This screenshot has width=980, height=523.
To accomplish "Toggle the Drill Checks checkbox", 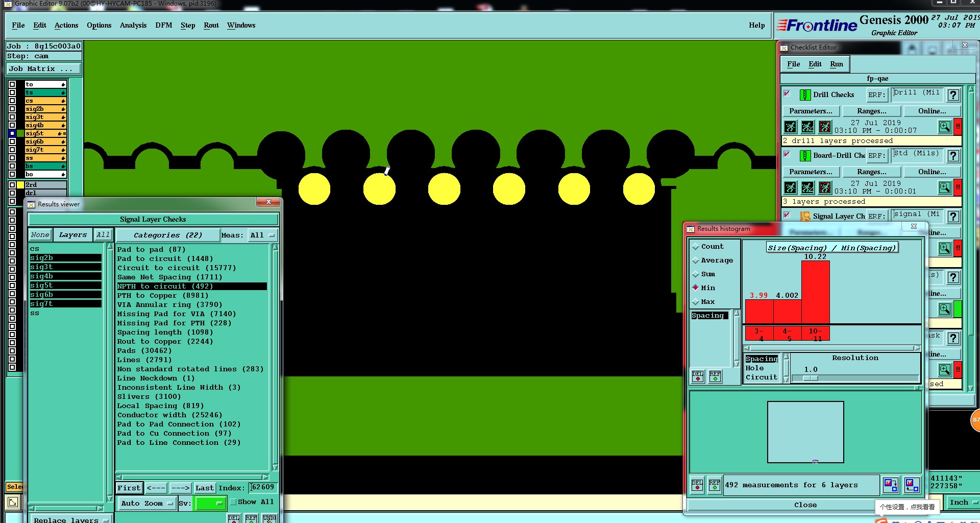I will tap(787, 93).
